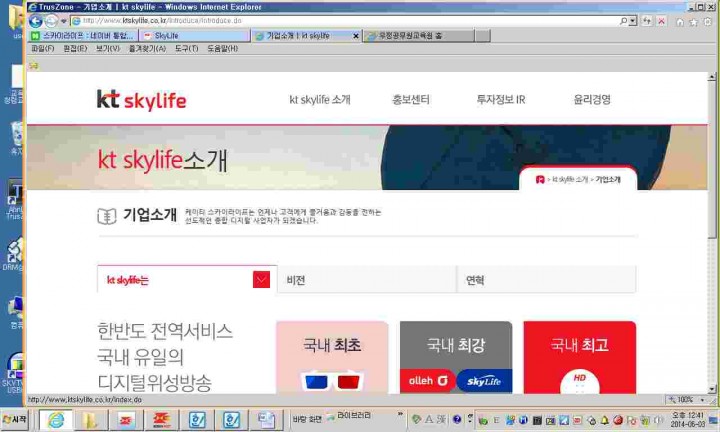Click the yellow bell tray icon
Viewport: 720px width, 432px height.
(x=605, y=420)
